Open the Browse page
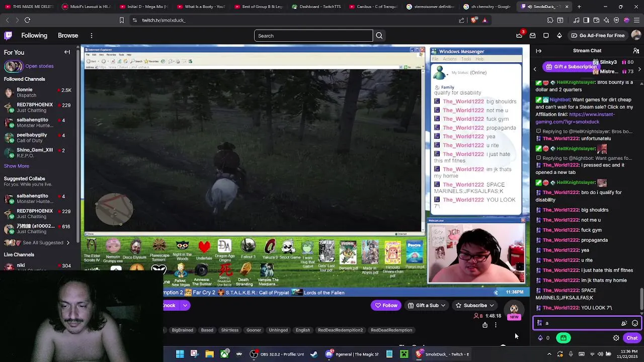The height and width of the screenshot is (362, 644). pos(68,36)
